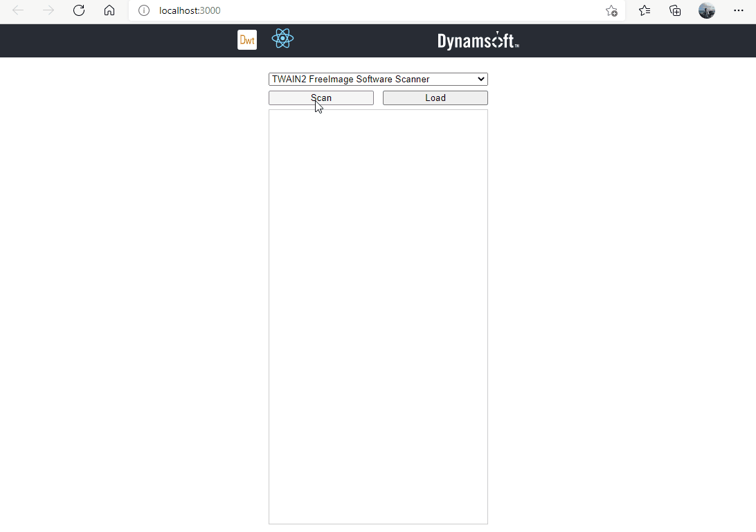Start scanning with the Scan button
756x532 pixels.
pyautogui.click(x=321, y=98)
